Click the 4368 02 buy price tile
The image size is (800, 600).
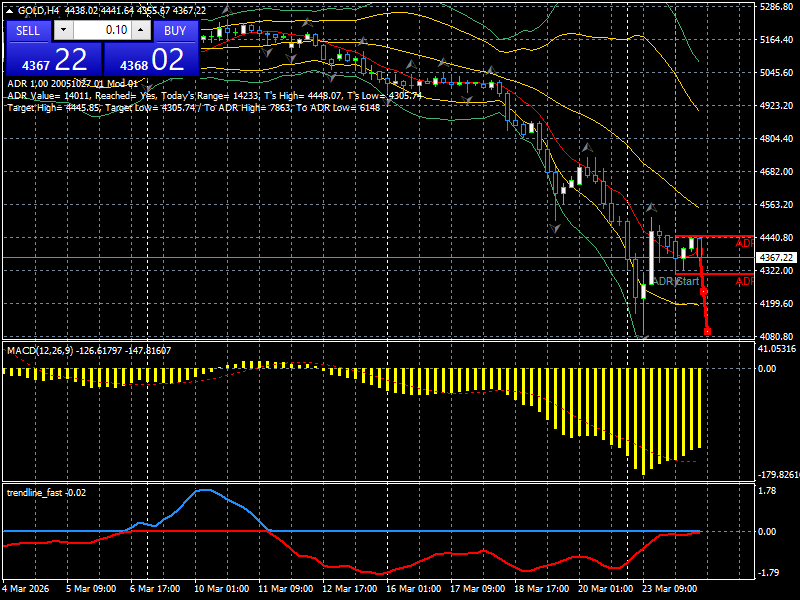click(151, 59)
